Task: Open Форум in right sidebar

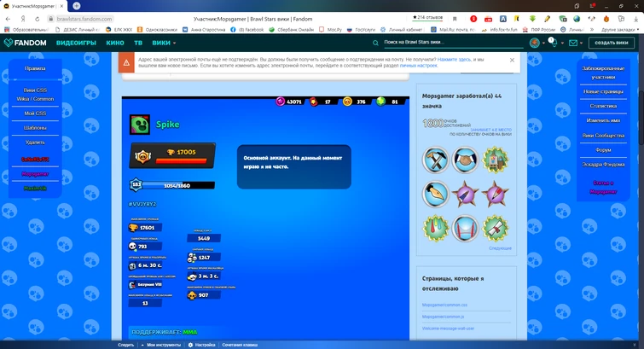Action: click(603, 150)
